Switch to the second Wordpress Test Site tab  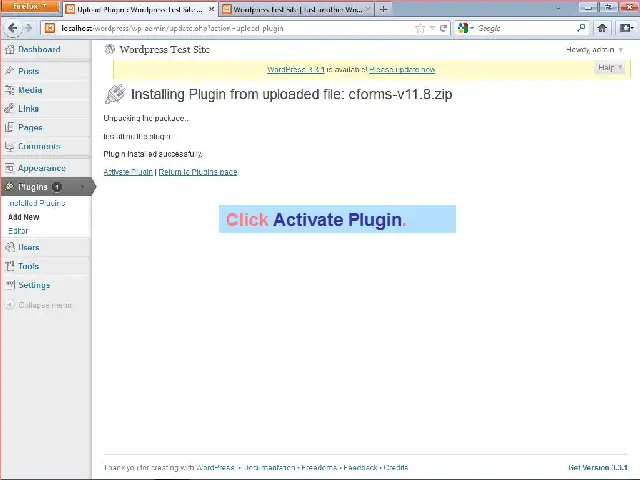tap(291, 9)
